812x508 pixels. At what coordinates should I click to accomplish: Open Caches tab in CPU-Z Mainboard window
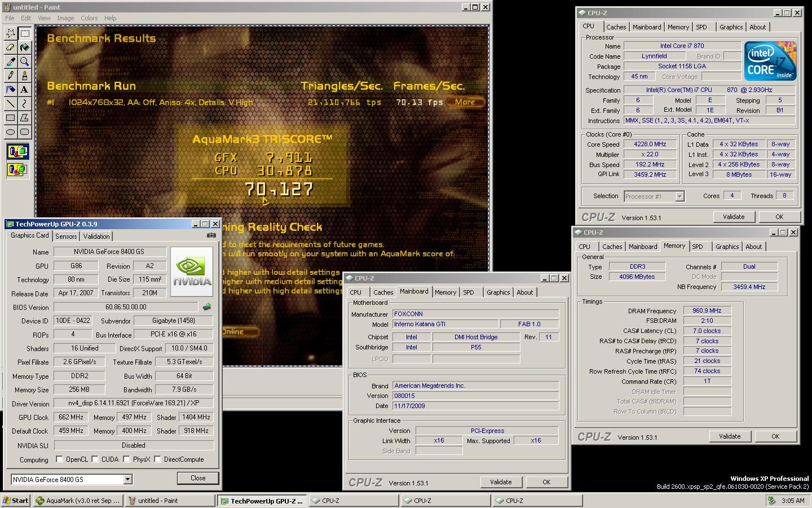383,292
